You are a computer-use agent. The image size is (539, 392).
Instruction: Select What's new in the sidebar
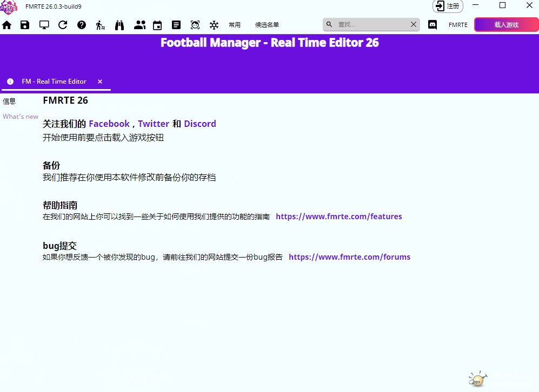tap(21, 117)
